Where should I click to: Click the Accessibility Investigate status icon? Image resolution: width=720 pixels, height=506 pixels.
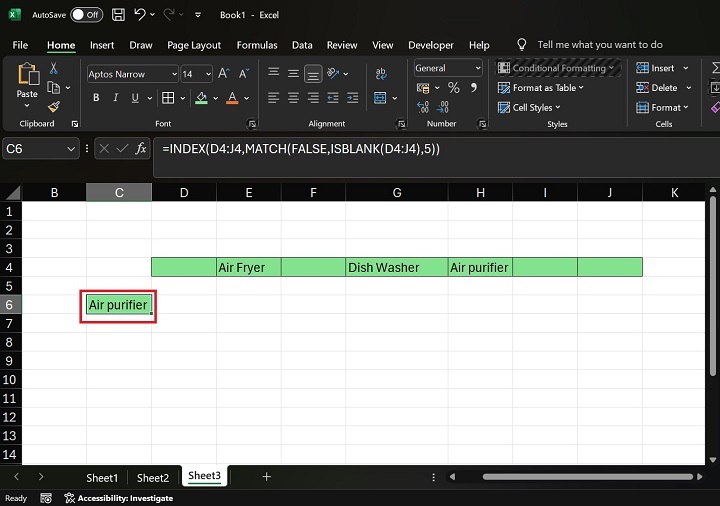point(70,498)
